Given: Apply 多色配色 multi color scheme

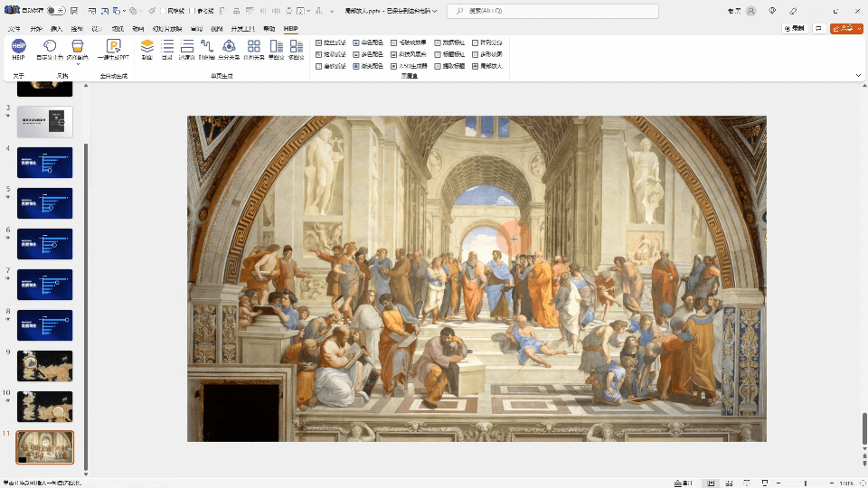Looking at the screenshot, I should [368, 54].
